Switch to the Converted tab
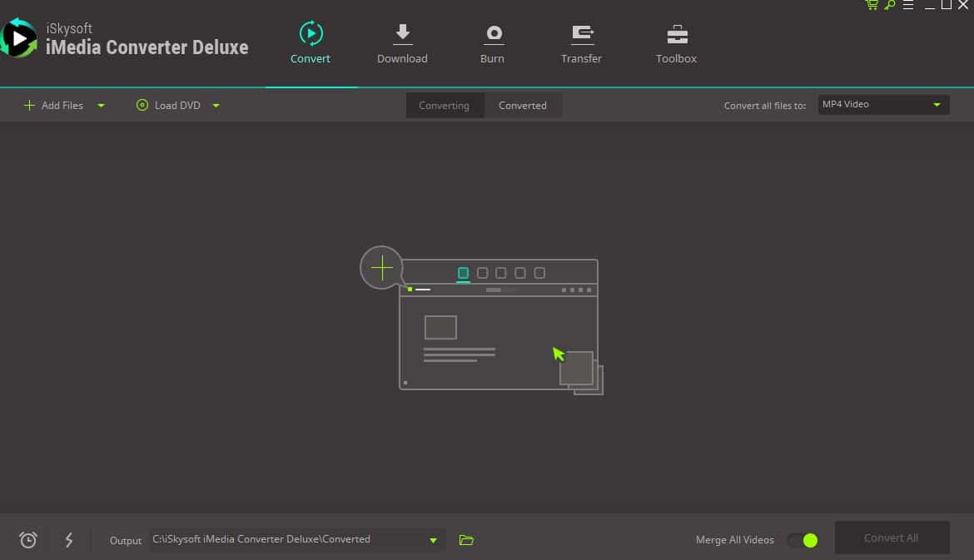The width and height of the screenshot is (974, 560). [523, 105]
